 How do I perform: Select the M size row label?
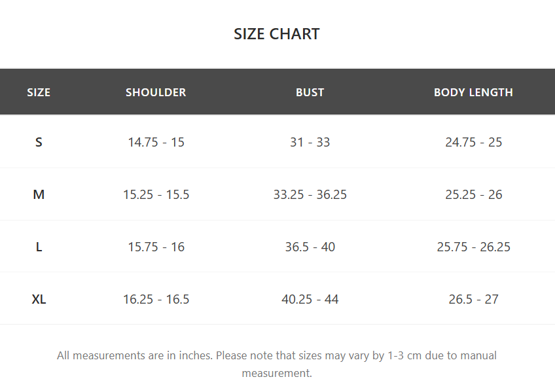pos(39,194)
